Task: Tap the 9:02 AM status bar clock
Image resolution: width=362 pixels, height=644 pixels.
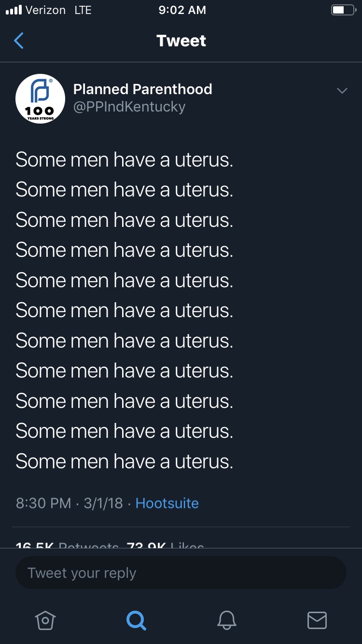Action: [182, 10]
